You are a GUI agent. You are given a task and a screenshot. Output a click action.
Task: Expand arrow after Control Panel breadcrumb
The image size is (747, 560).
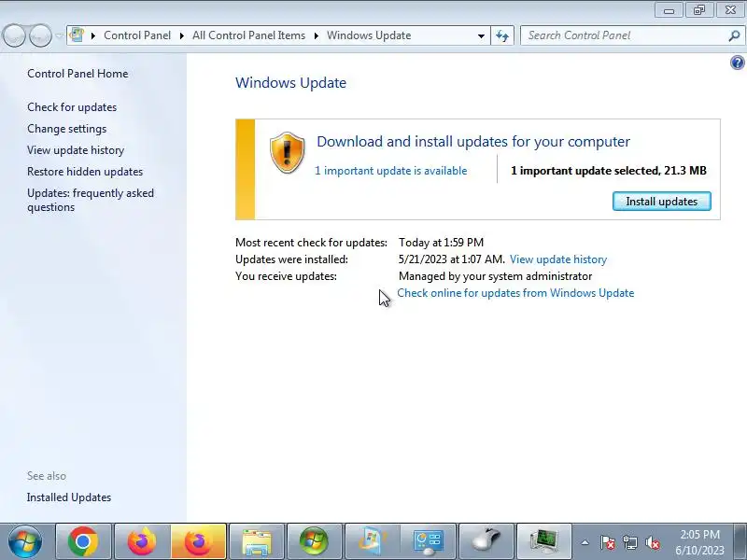point(182,35)
